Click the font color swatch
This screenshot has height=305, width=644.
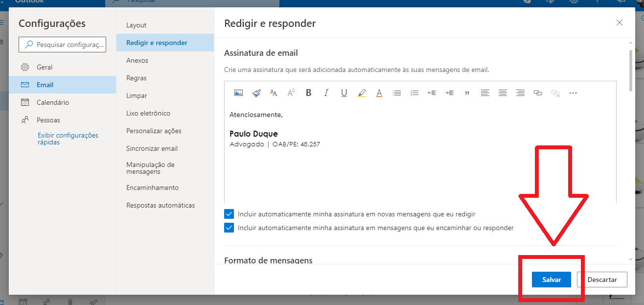coord(379,93)
